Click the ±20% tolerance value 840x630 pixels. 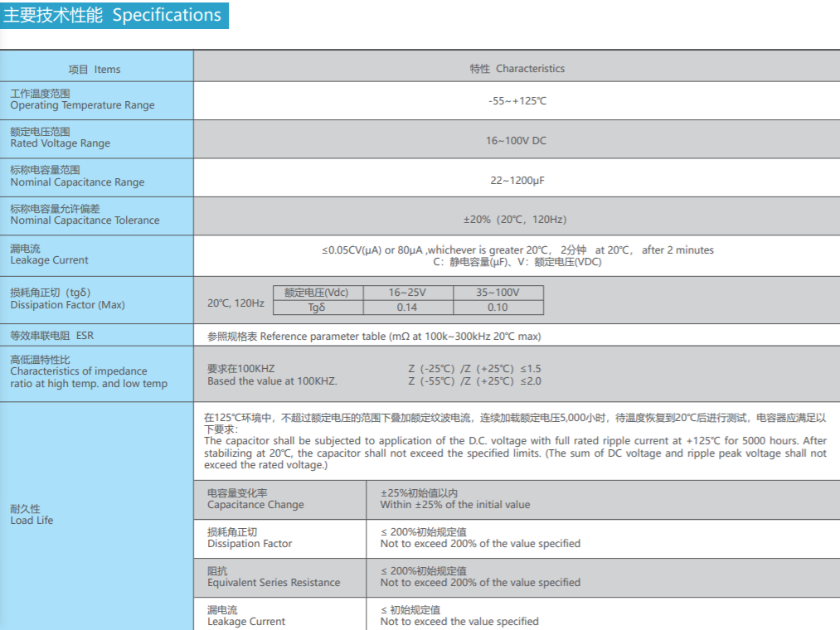pyautogui.click(x=515, y=220)
